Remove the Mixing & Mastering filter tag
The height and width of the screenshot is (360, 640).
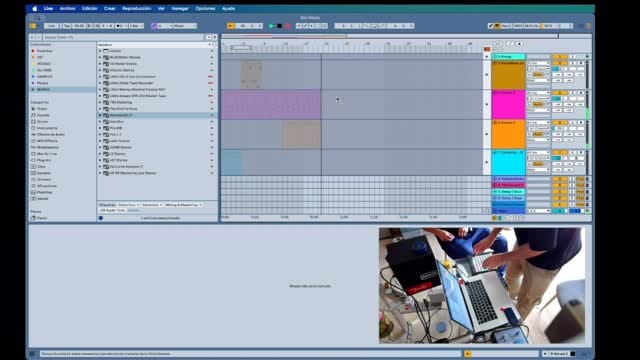coord(200,205)
